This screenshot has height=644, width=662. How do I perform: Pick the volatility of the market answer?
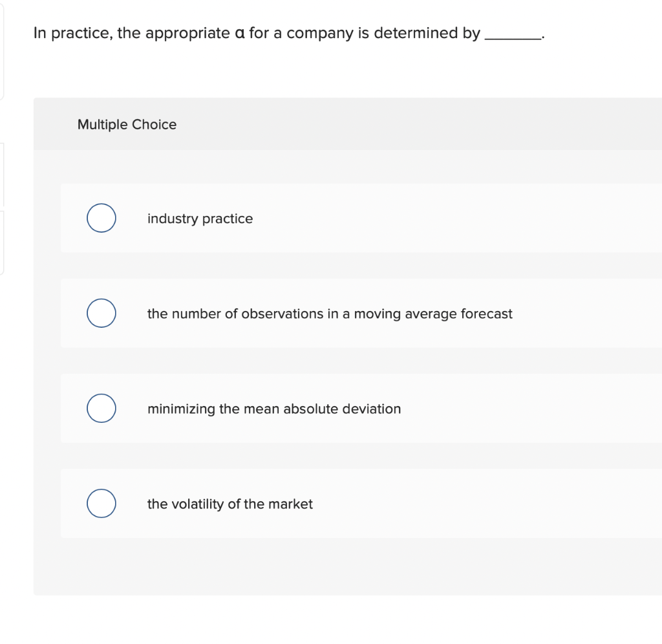230,504
